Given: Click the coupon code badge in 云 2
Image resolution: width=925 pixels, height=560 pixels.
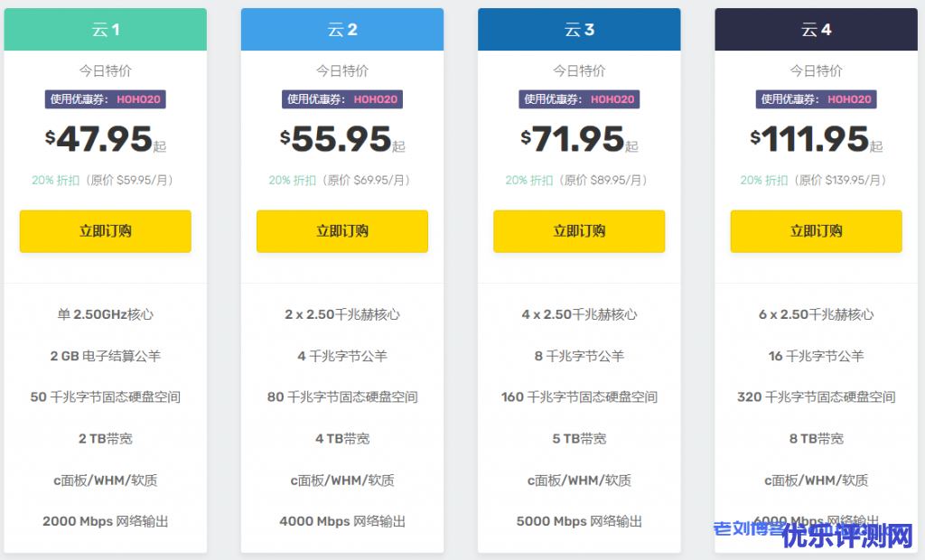Looking at the screenshot, I should [x=341, y=99].
